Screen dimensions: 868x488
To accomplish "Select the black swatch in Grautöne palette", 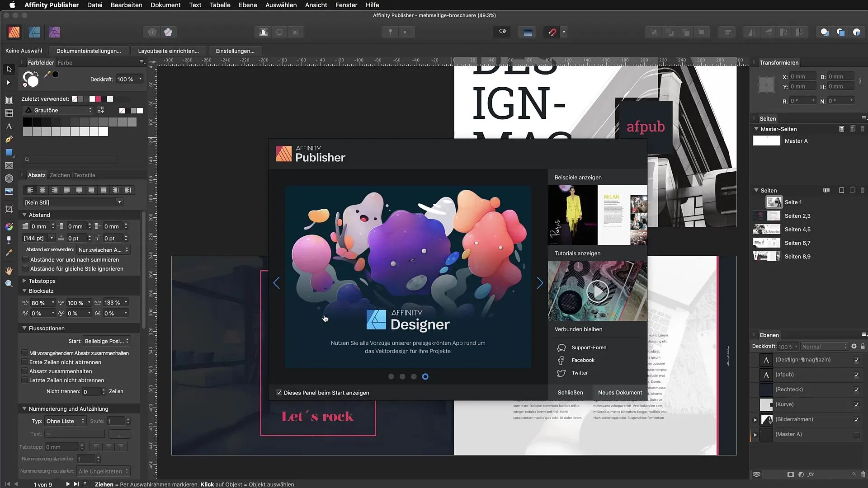I will (27, 122).
